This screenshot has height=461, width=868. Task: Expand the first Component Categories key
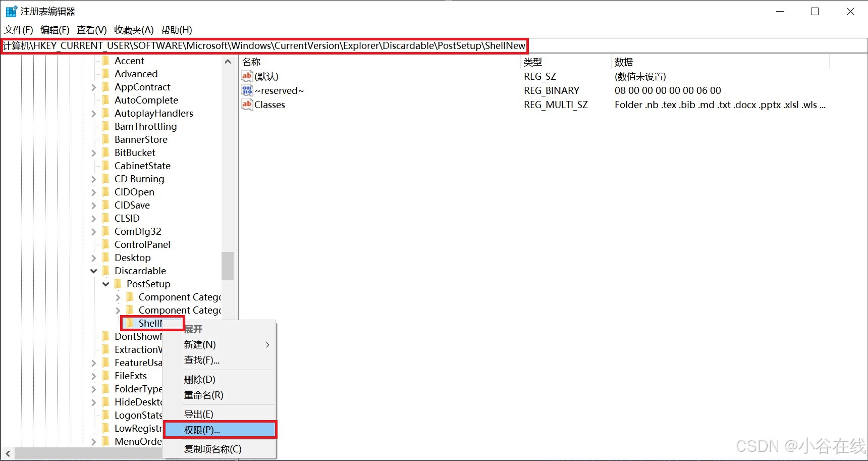click(x=118, y=297)
